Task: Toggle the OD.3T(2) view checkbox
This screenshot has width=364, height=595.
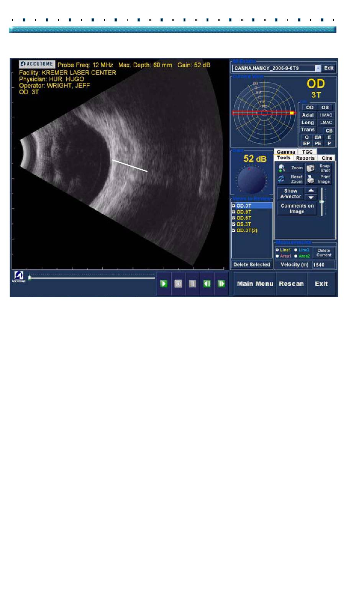Action: pyautogui.click(x=234, y=230)
